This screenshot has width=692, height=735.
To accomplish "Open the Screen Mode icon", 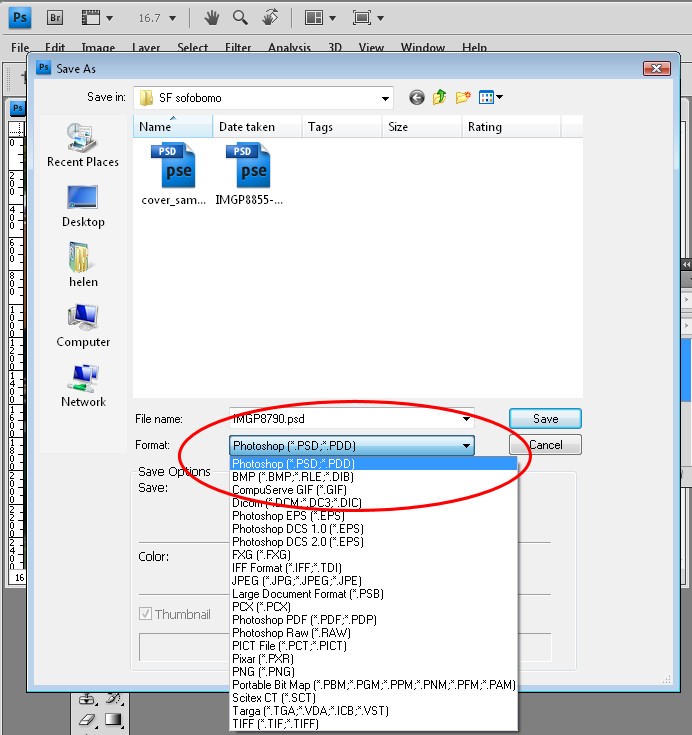I will point(361,18).
